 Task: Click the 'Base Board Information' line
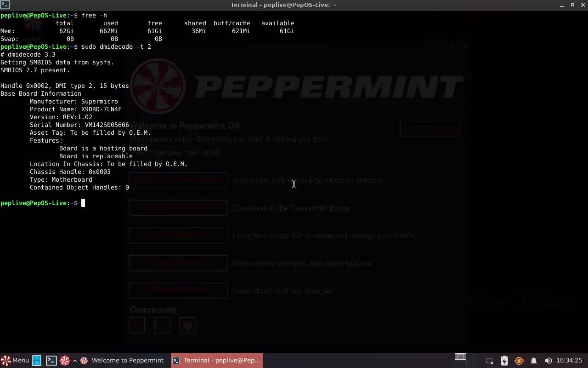coord(41,93)
